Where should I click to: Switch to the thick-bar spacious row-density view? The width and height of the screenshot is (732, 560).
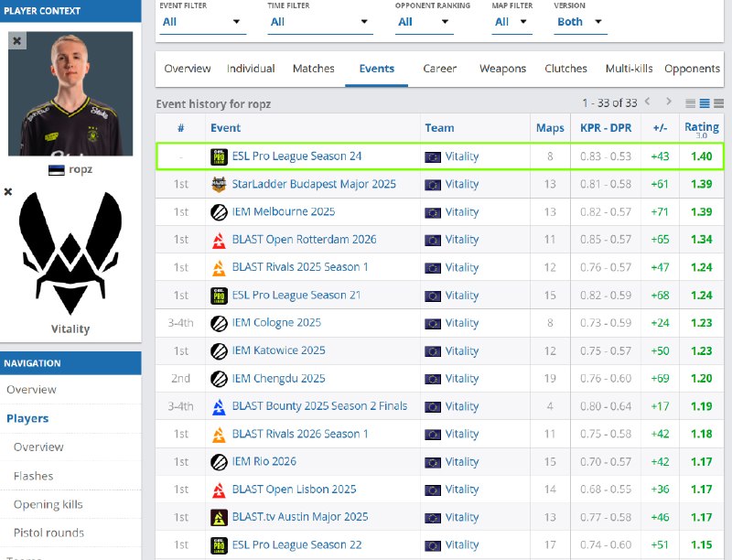(719, 103)
